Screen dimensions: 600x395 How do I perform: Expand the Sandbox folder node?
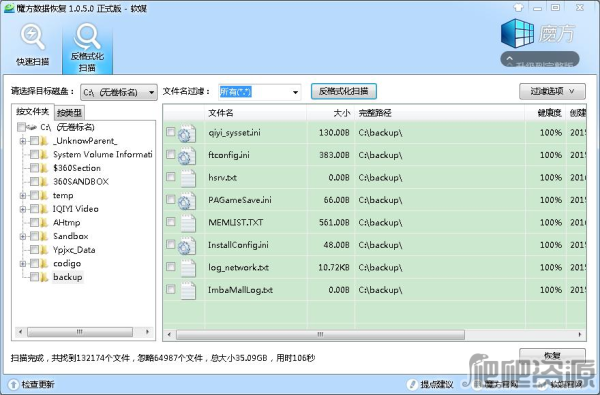click(23, 236)
